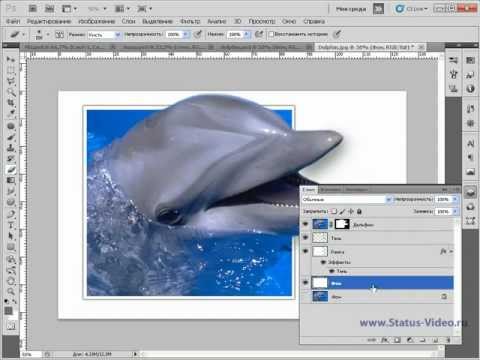Open the Режим dropdown in options bar
Viewport: 480px width, 360px height.
(104, 35)
